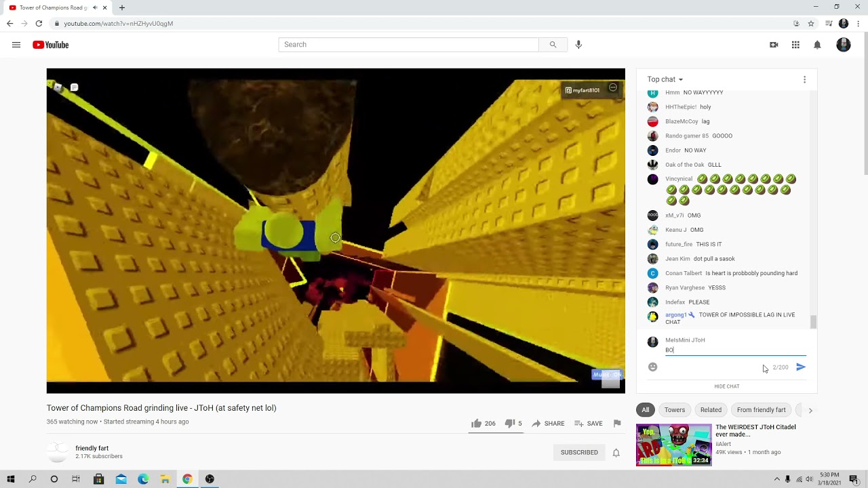This screenshot has height=488, width=868.
Task: Show next chips with the right chevron
Action: pos(810,410)
